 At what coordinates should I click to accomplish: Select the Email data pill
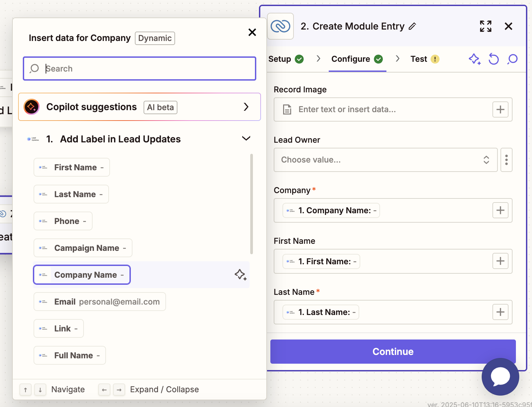tap(100, 302)
